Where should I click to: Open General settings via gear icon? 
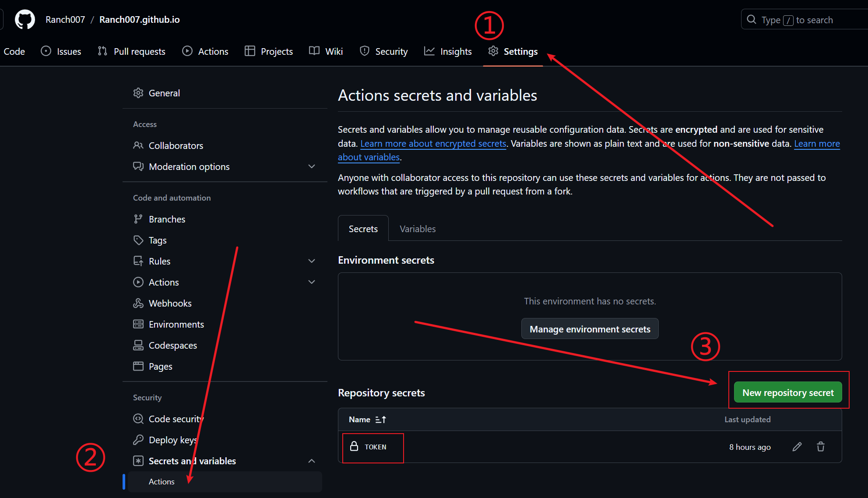click(138, 93)
